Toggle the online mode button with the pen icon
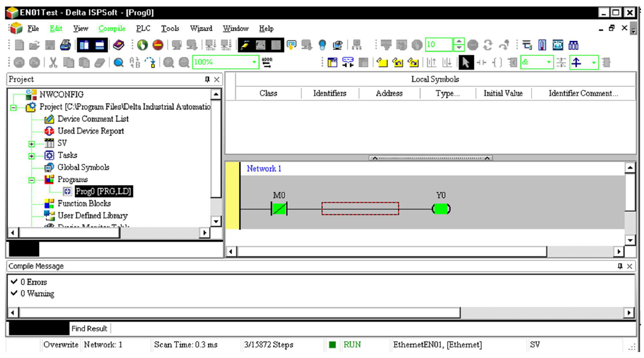644x358 pixels. point(245,45)
